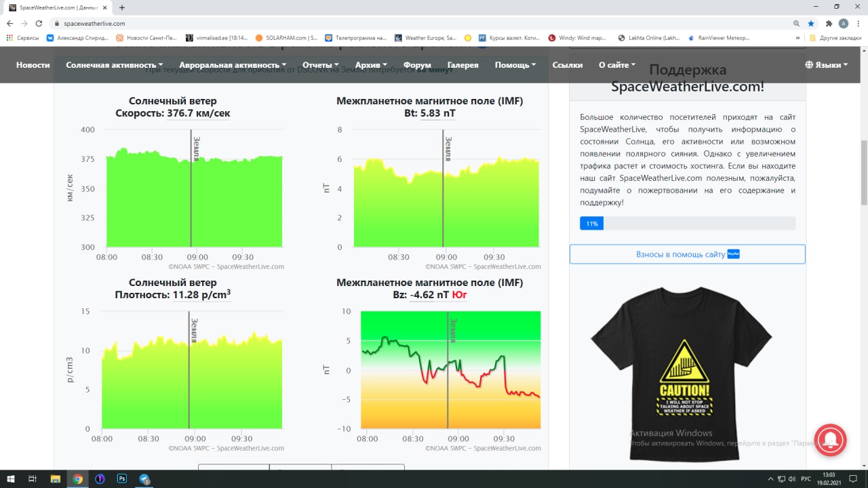This screenshot has height=488, width=868.
Task: Open the RainViewer Метеор... bookmark
Action: pos(719,38)
